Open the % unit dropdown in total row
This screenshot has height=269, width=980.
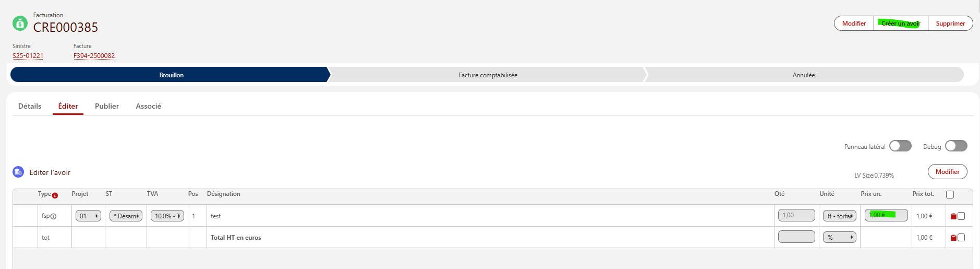pos(840,237)
